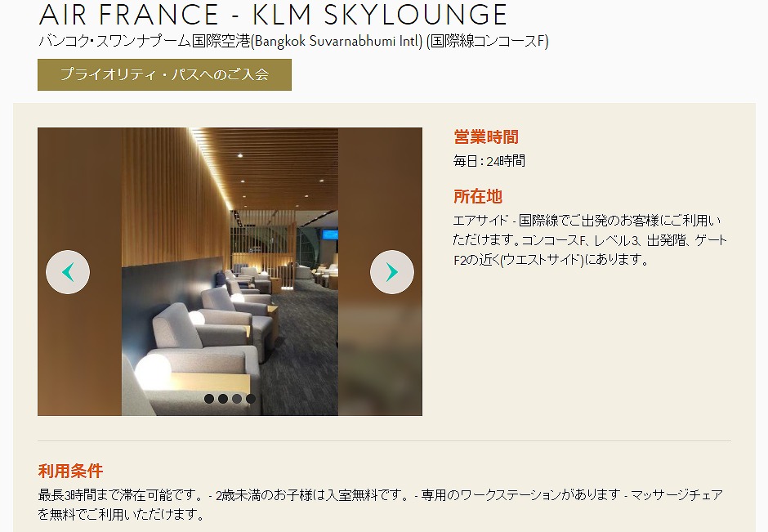Click the Bangkok Suvarnabhumi Intl airport subtitle
This screenshot has width=768, height=532.
pos(293,41)
